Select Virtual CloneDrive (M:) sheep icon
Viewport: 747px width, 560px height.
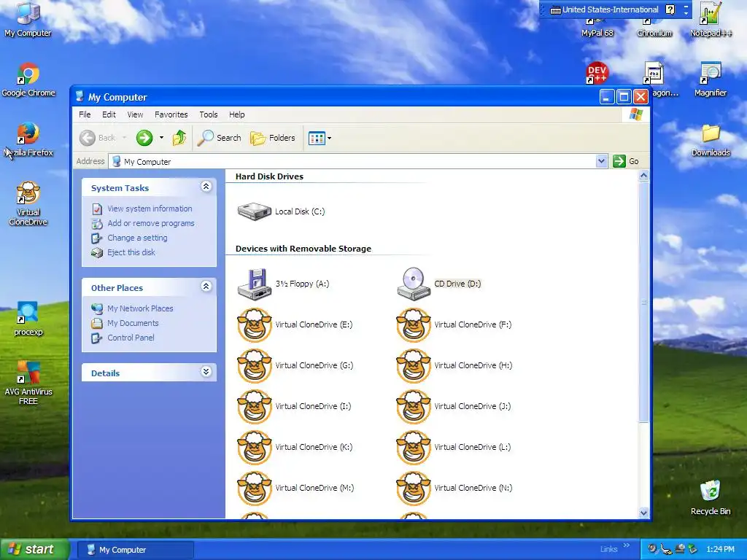point(255,488)
